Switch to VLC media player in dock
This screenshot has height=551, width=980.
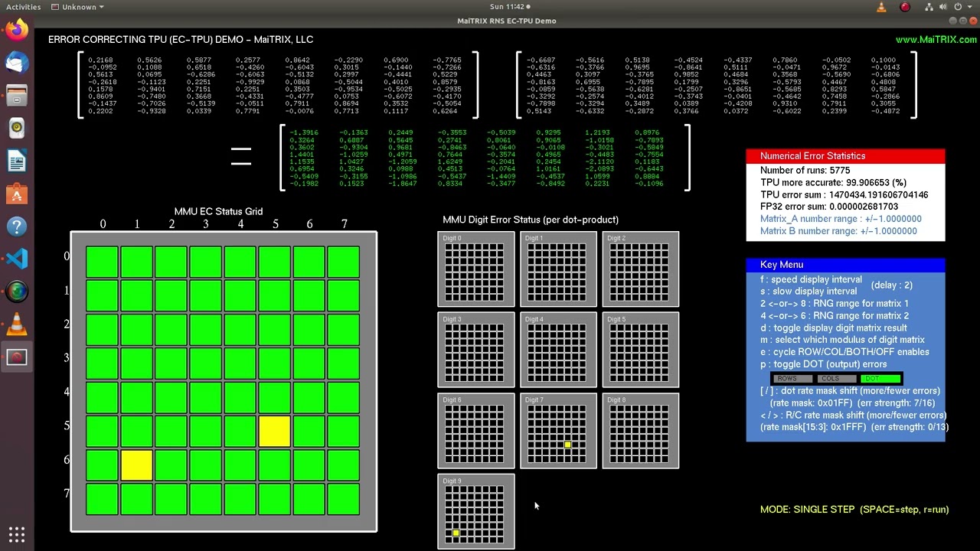click(x=17, y=324)
